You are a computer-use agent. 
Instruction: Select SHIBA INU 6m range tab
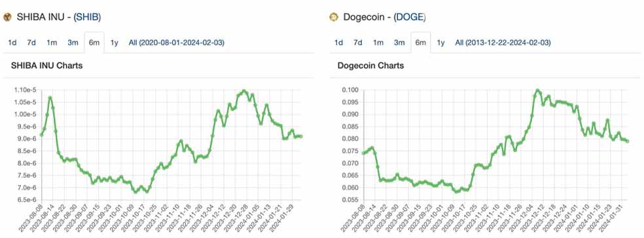[94, 43]
